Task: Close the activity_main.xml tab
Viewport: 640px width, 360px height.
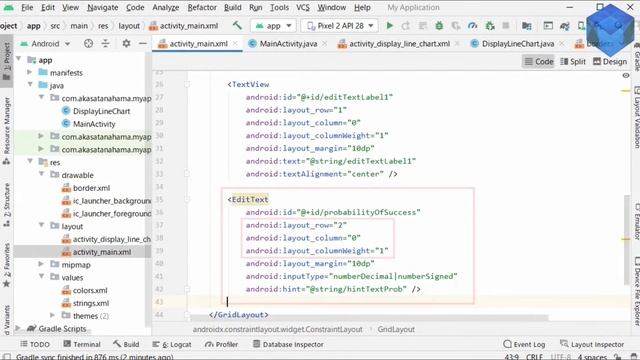Action: [235, 43]
